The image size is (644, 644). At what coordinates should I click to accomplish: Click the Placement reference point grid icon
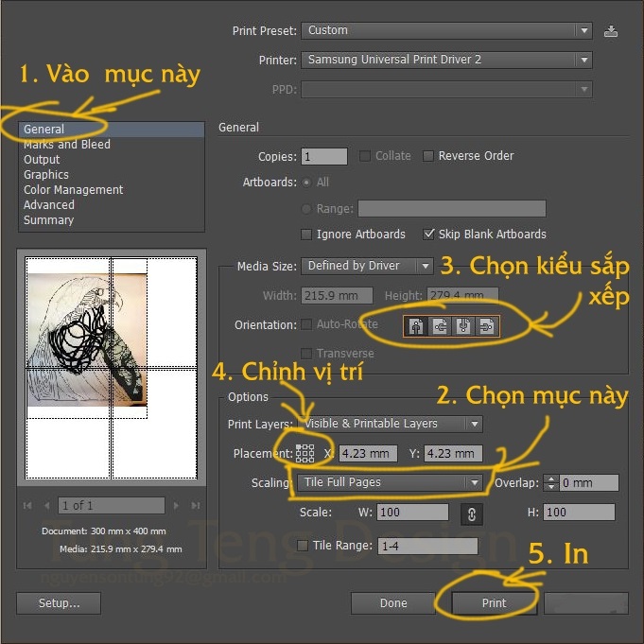pyautogui.click(x=305, y=453)
